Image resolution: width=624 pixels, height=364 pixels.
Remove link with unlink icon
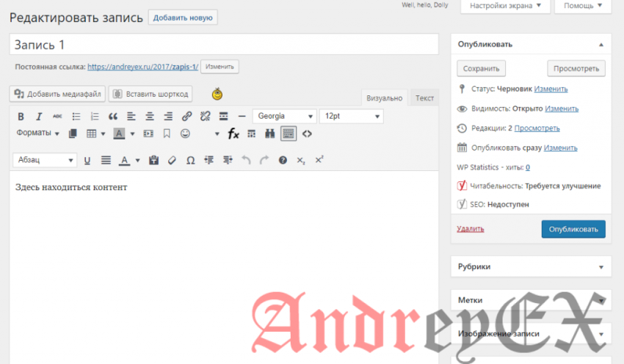205,116
